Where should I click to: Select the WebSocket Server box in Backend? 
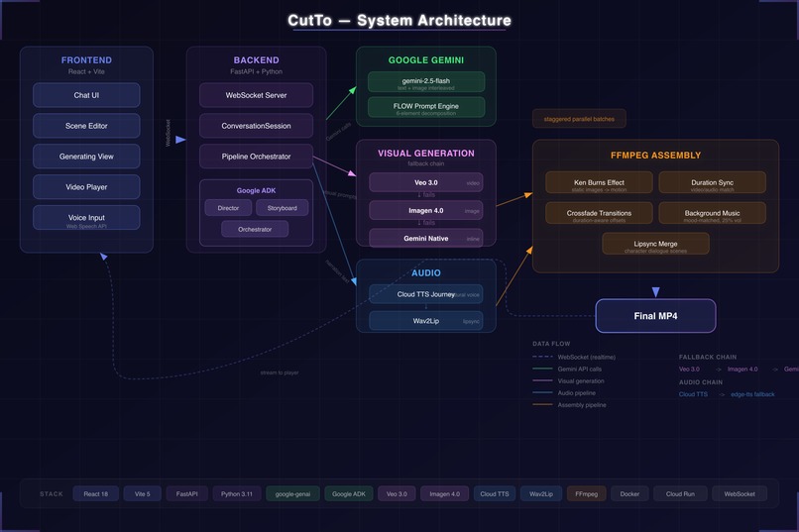(x=256, y=95)
